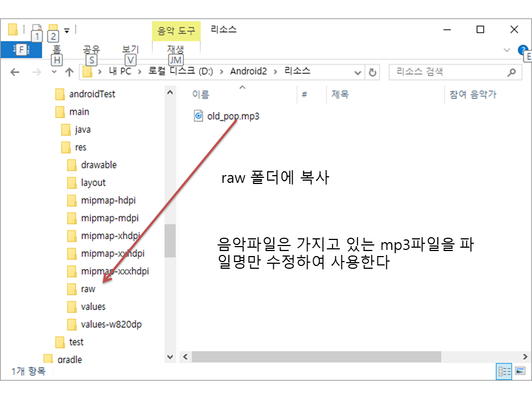Switch to details view layout icon
Screen dimensions: 532x399
tap(504, 371)
